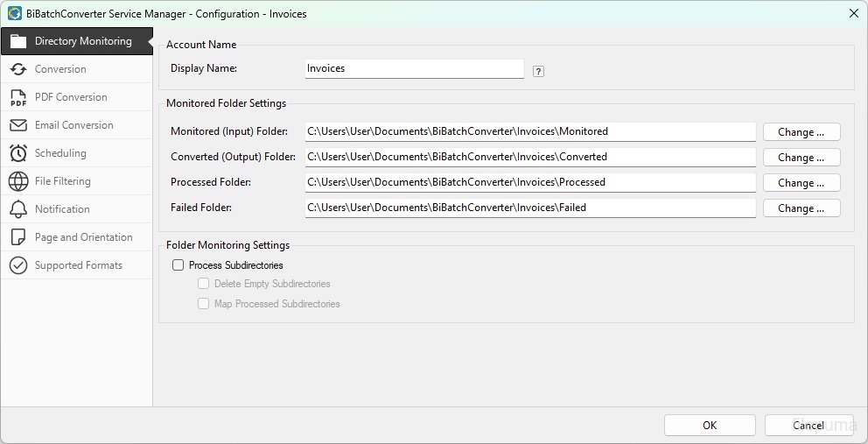Click the PDF Conversion icon
This screenshot has height=444, width=868.
click(x=17, y=97)
